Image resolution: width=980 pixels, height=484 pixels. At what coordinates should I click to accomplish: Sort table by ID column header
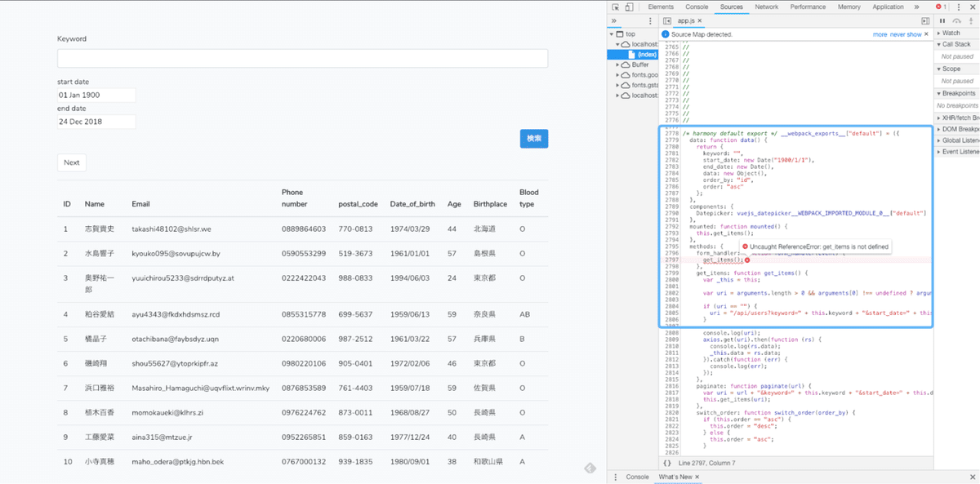[x=67, y=204]
